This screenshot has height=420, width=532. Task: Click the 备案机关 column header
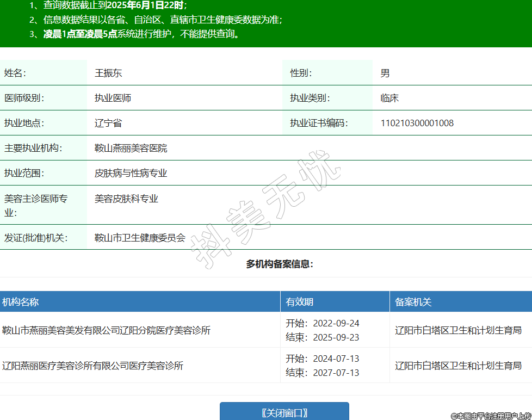pos(413,302)
